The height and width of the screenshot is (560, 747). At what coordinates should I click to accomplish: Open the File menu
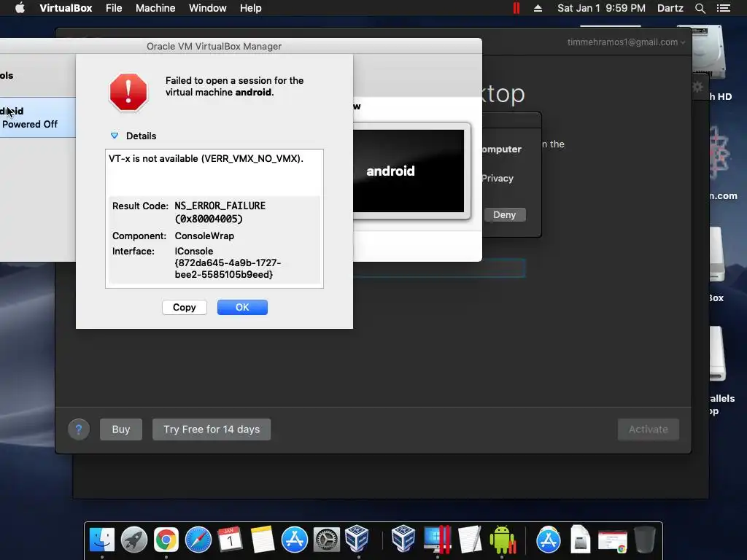click(x=114, y=8)
